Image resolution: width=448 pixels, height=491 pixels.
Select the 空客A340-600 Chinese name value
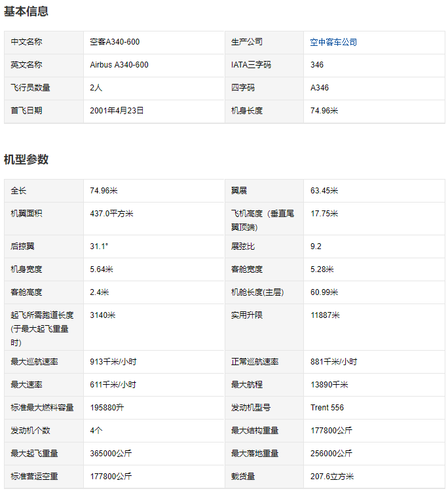click(115, 42)
